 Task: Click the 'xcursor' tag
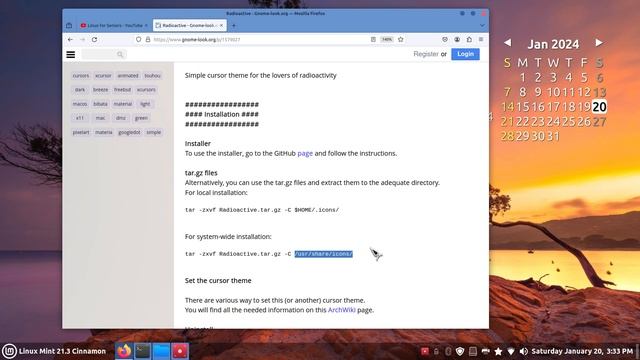[103, 76]
